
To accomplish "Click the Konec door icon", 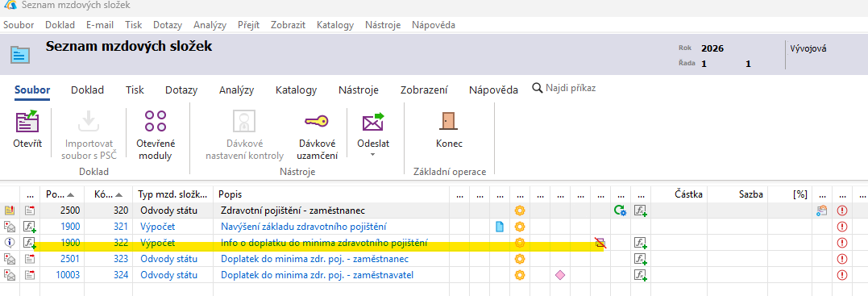I will [x=449, y=121].
